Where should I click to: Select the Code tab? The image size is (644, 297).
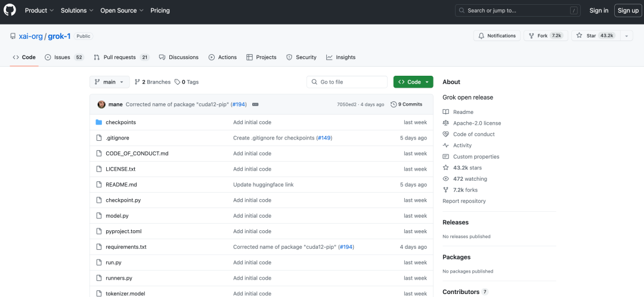coord(24,57)
